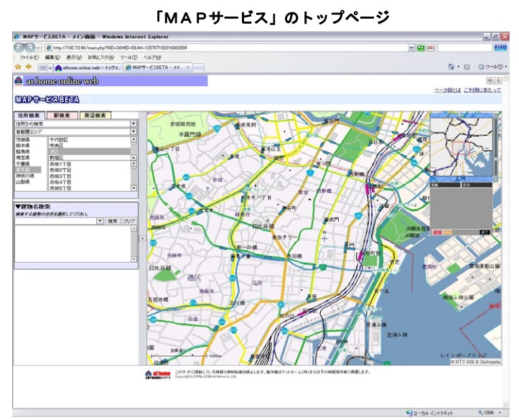Select 埼玉県 in prefecture list
Screen dimensions: 519x420
(x=23, y=157)
